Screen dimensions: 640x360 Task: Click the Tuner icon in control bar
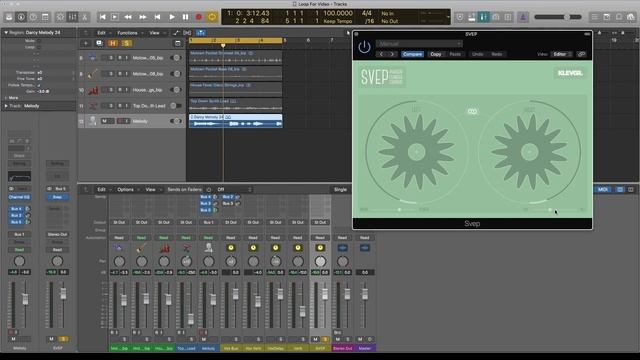460,17
